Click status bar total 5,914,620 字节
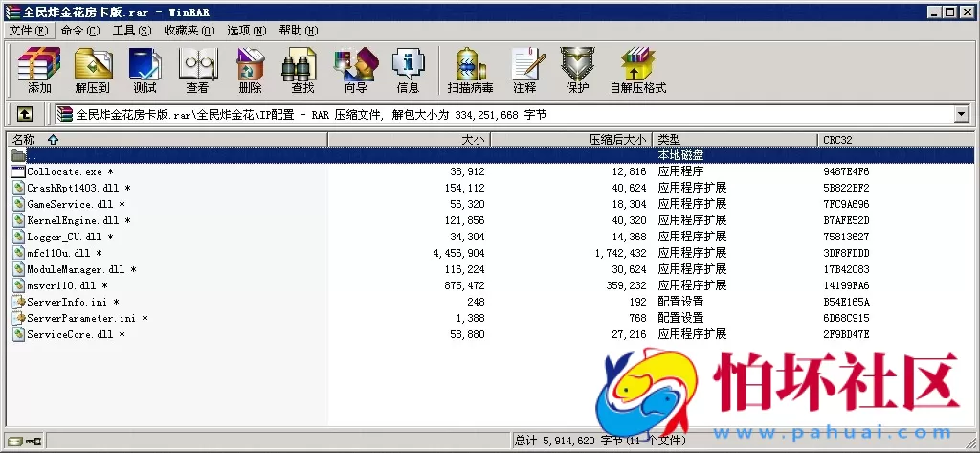This screenshot has width=980, height=453. (570, 442)
